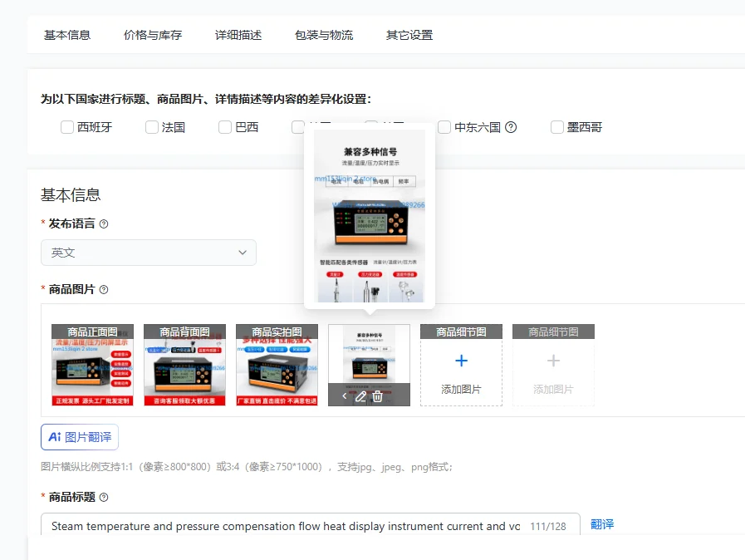
Task: Delete fourth product image with trash icon
Action: click(377, 396)
